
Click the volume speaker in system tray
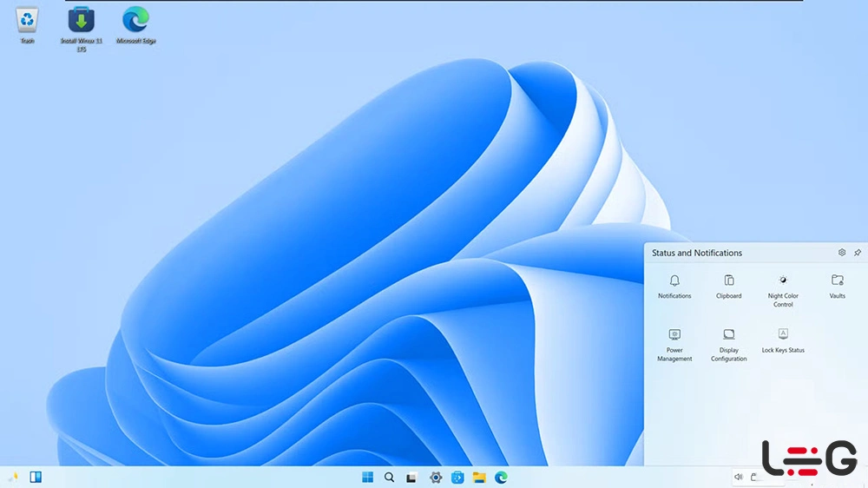[738, 477]
